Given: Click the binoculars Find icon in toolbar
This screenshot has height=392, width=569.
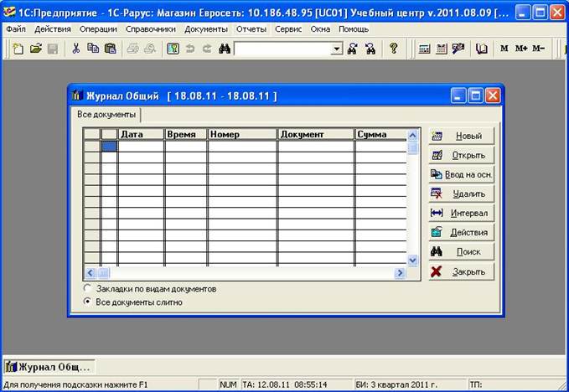Looking at the screenshot, I should [x=225, y=49].
